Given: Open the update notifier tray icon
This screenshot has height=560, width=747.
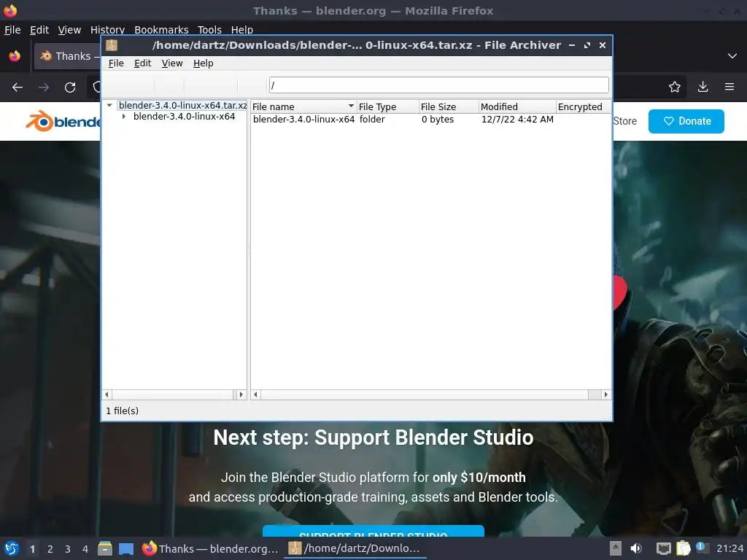Looking at the screenshot, I should [x=702, y=548].
